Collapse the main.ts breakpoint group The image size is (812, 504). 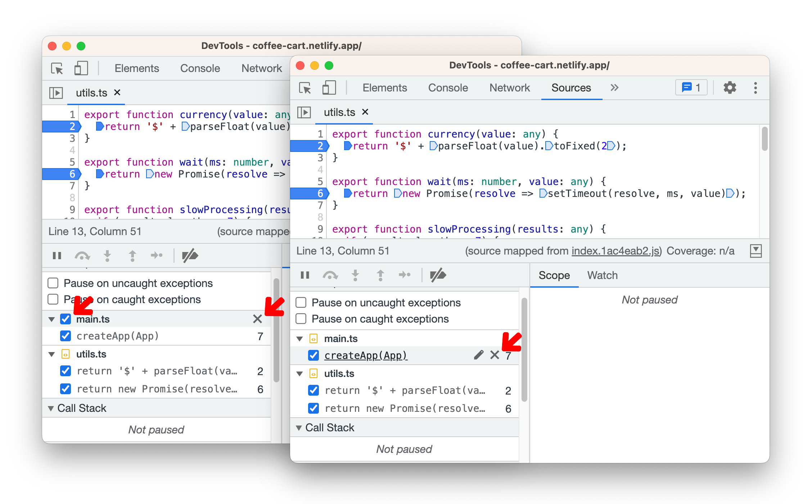[299, 338]
